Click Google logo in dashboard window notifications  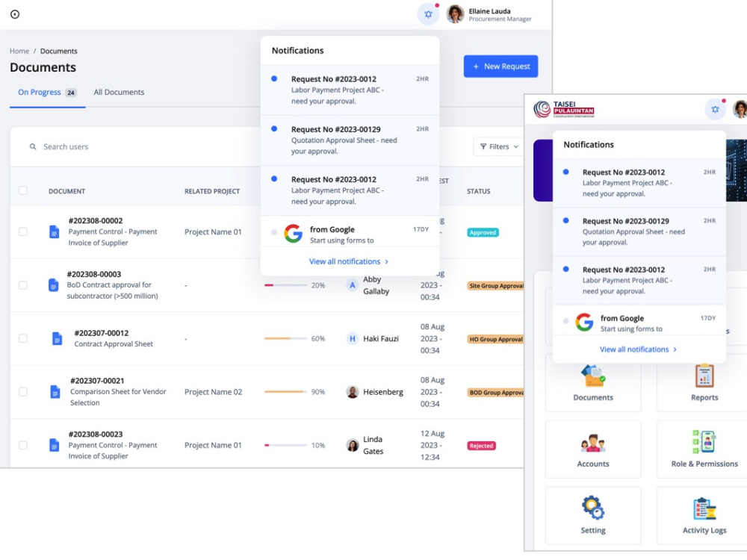pos(584,323)
